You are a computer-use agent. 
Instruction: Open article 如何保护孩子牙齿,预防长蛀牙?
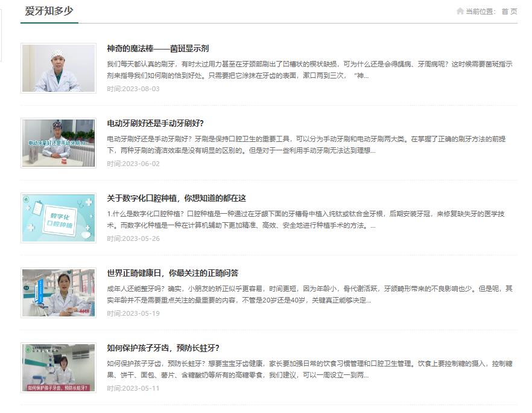point(163,348)
